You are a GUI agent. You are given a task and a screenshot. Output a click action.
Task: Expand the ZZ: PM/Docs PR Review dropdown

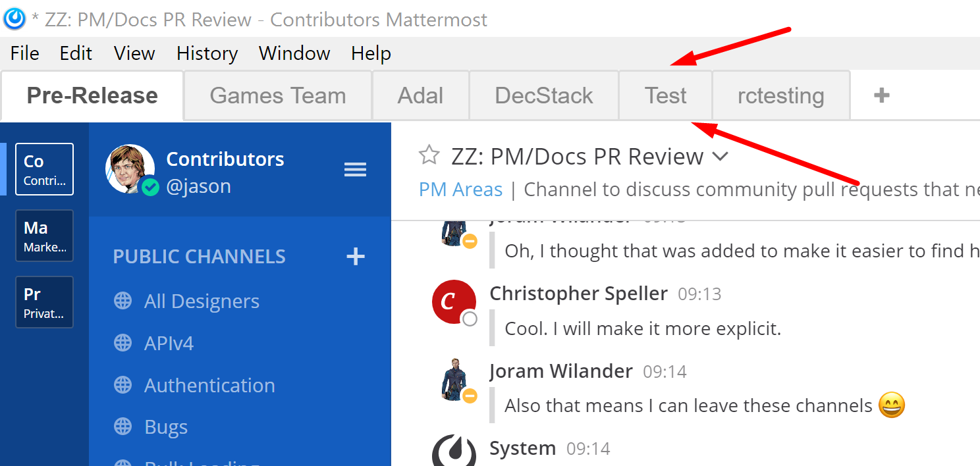pos(721,157)
